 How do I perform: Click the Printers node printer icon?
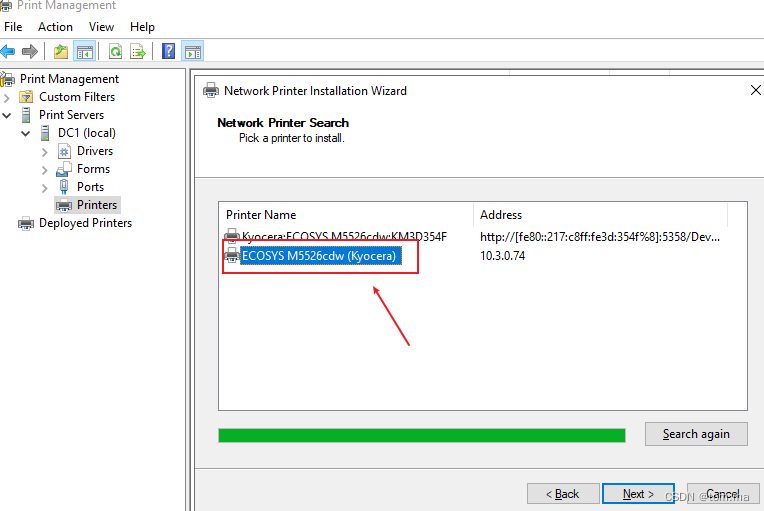point(64,206)
